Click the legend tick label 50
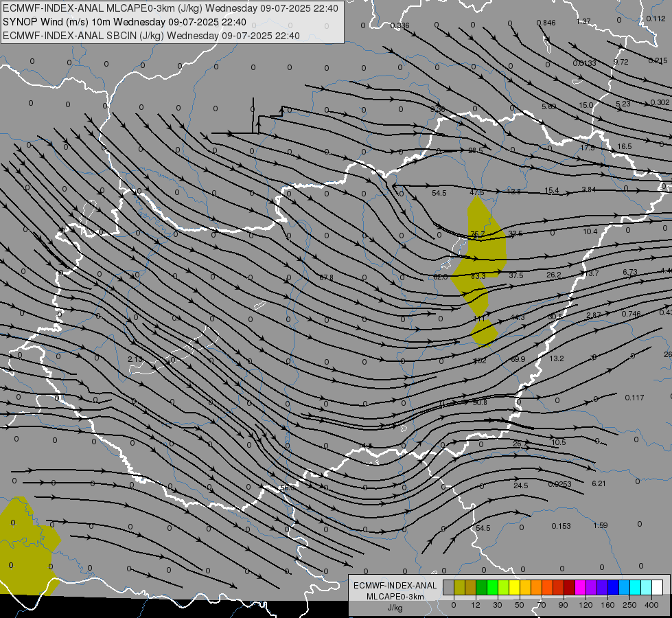 [x=519, y=605]
